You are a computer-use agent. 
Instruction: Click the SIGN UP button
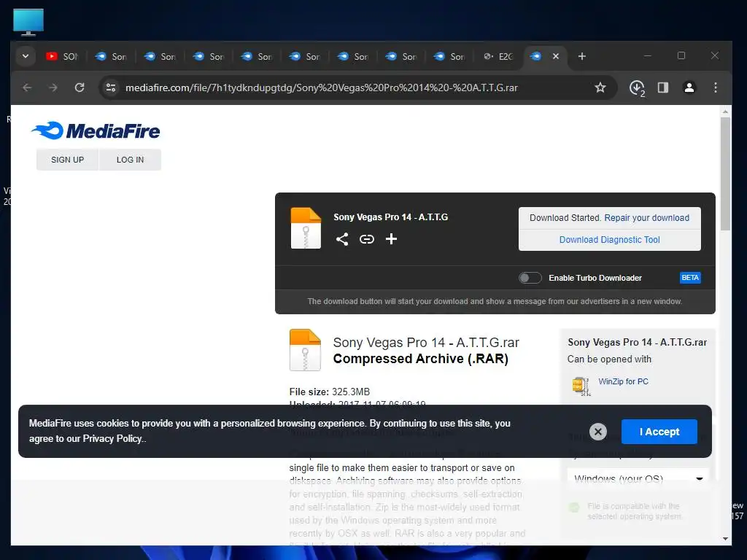coord(67,160)
